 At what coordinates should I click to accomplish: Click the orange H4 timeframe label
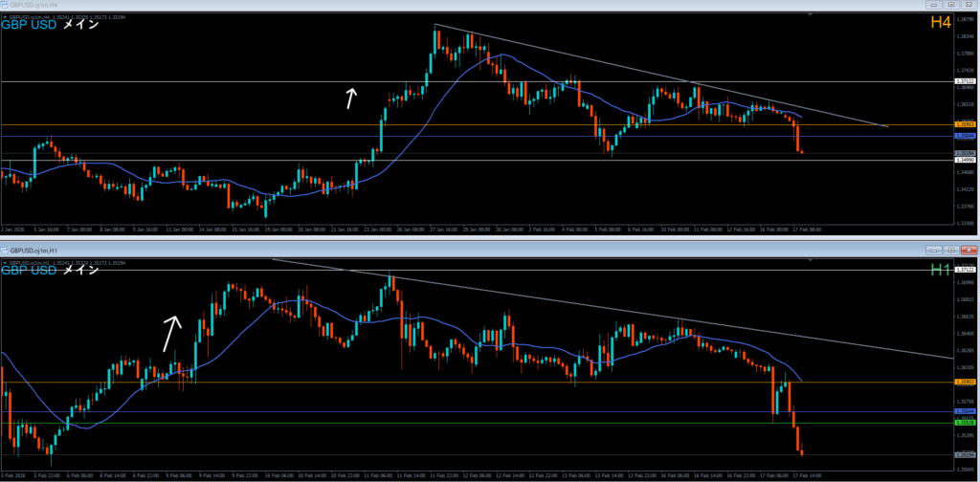pos(940,22)
